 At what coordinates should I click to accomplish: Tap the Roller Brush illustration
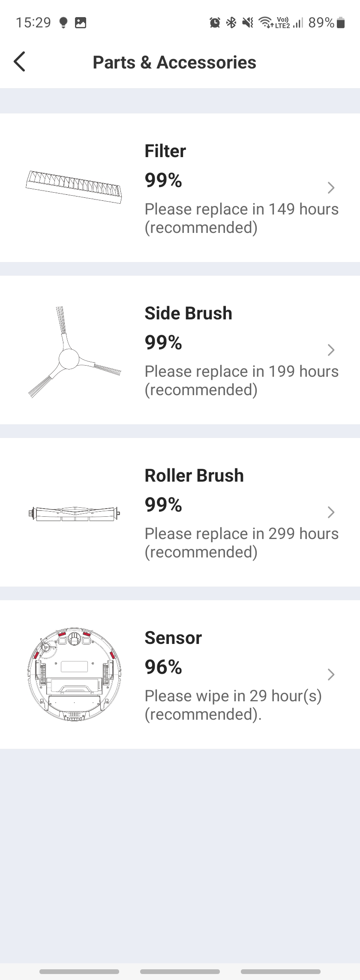tap(74, 512)
